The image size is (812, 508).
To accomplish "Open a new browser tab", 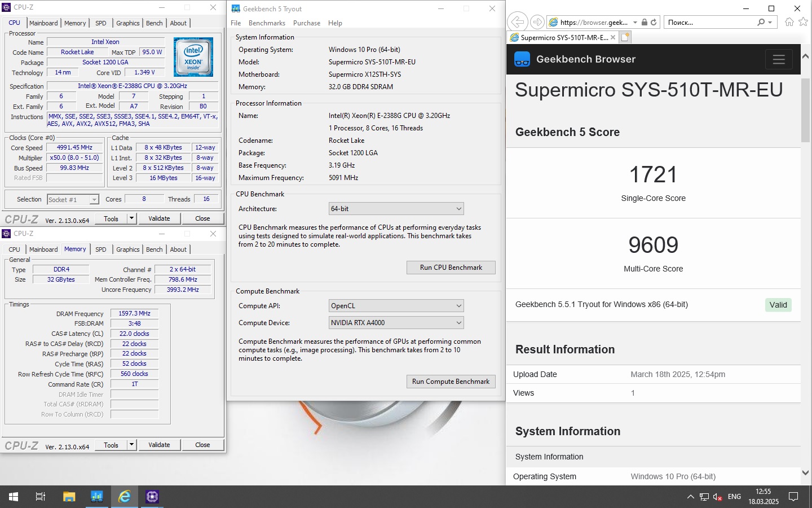I will pos(625,37).
